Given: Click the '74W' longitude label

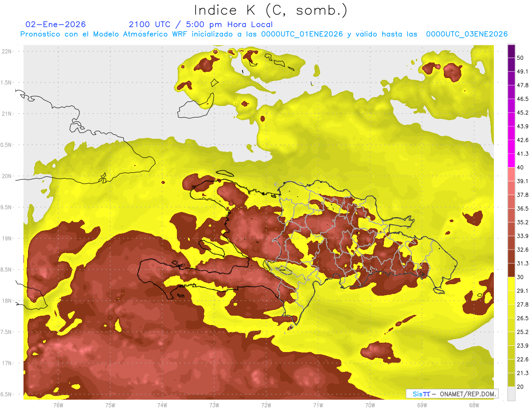Looking at the screenshot, I should (x=162, y=405).
